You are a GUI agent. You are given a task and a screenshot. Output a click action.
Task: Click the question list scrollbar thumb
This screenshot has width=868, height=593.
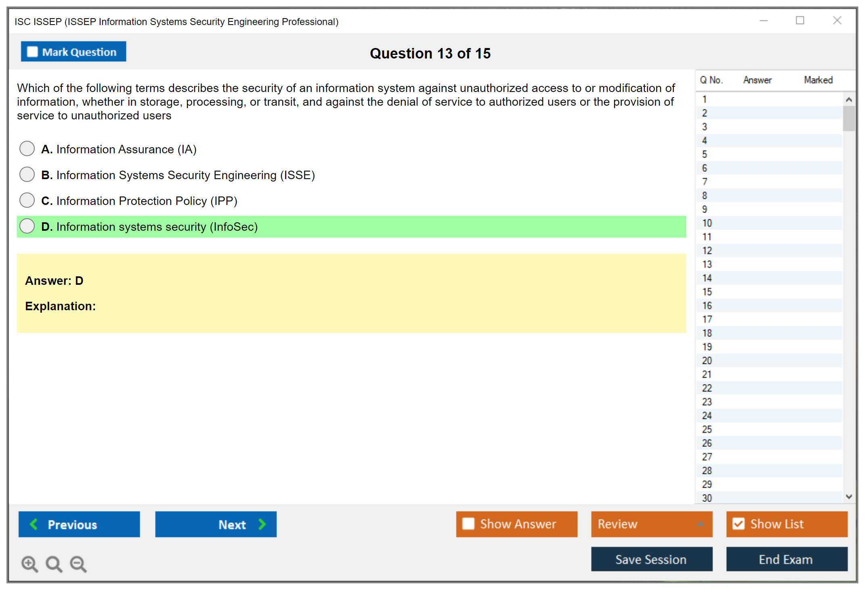(849, 119)
